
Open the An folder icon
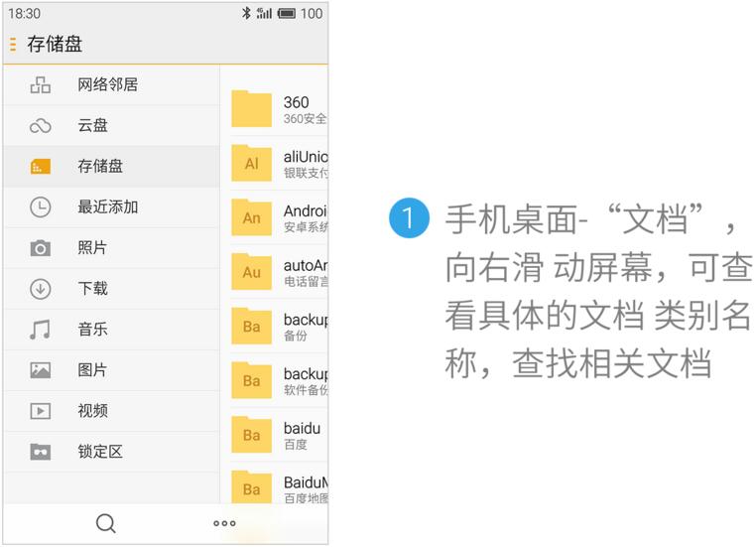[251, 217]
